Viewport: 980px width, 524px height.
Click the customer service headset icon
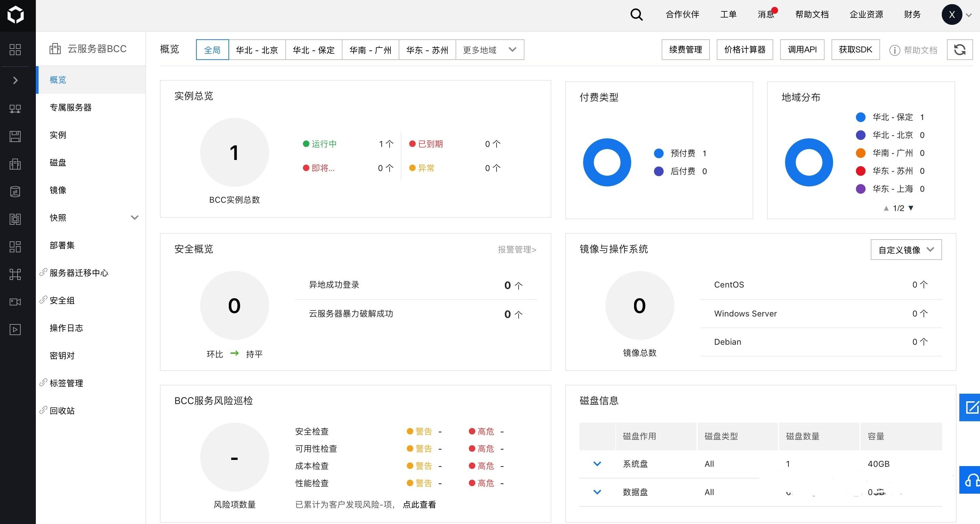(x=970, y=480)
